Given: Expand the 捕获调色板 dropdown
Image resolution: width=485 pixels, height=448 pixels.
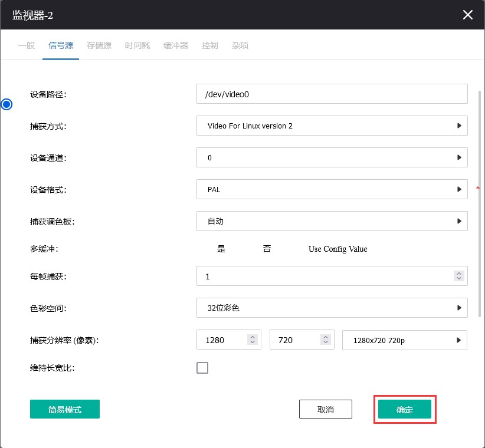Looking at the screenshot, I should [x=332, y=222].
